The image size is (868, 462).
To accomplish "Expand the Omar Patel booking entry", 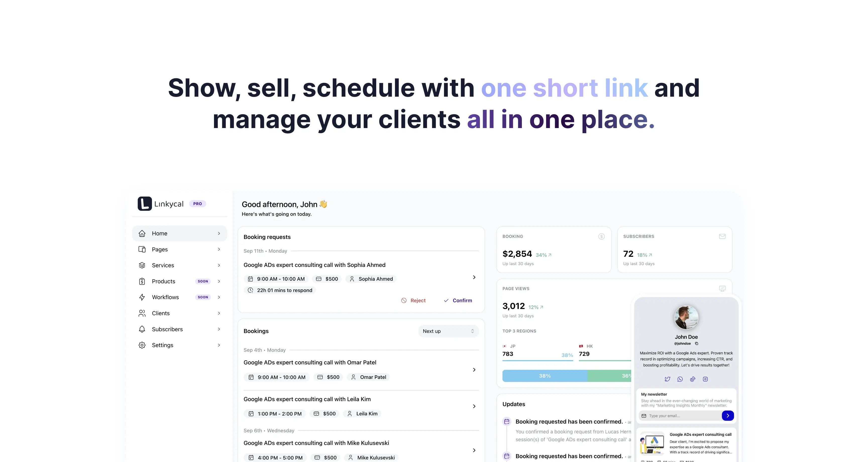I will pyautogui.click(x=474, y=369).
